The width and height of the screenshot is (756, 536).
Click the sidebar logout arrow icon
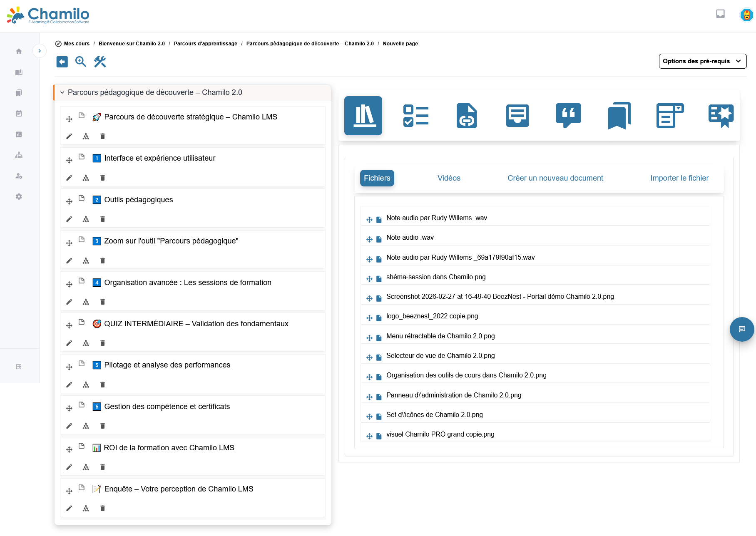(x=19, y=367)
